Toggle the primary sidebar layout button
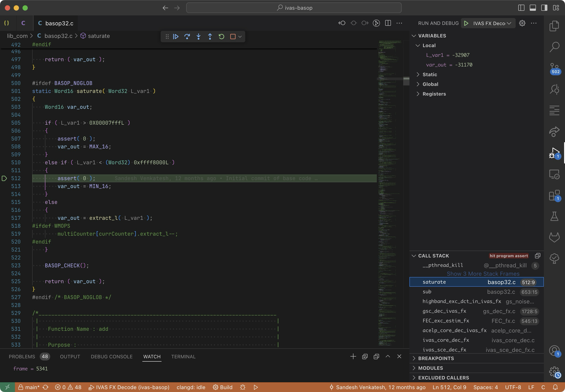565x392 pixels. tap(521, 8)
